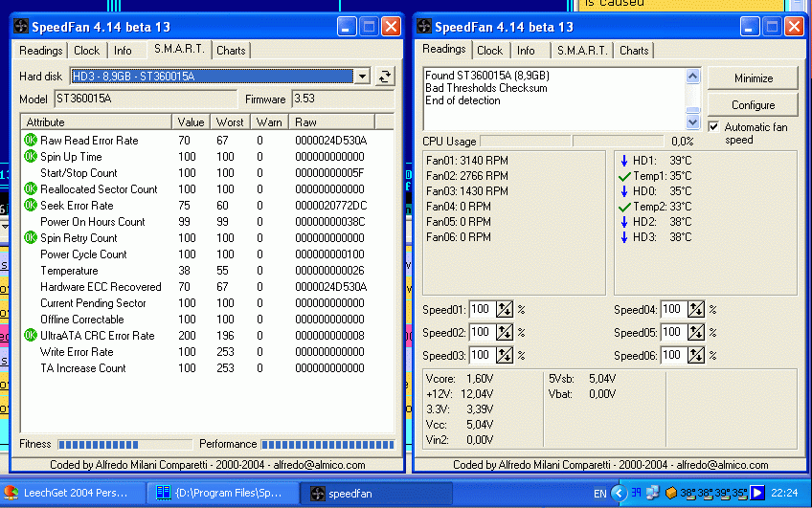Click the taskbar clock showing 22:24
Screen dimensions: 812x508
coord(784,493)
